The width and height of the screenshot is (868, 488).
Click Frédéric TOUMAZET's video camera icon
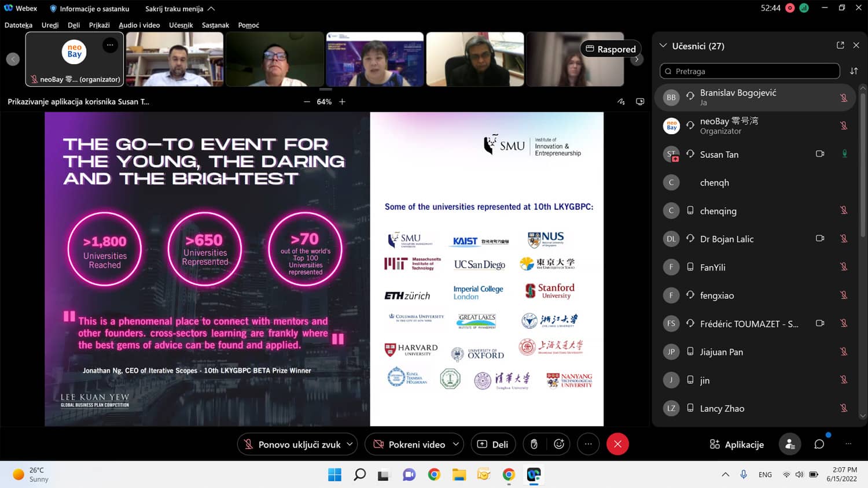pos(820,323)
